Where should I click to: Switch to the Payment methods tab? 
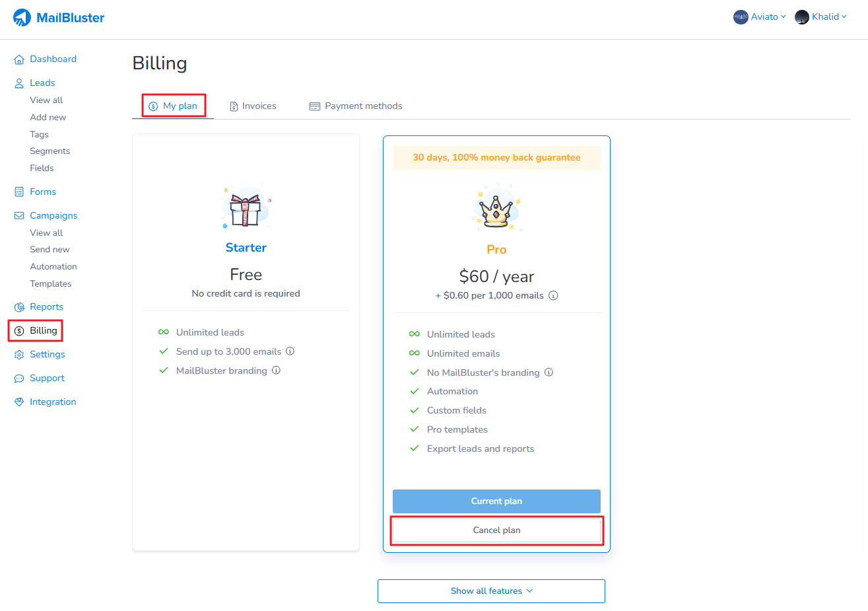point(356,106)
